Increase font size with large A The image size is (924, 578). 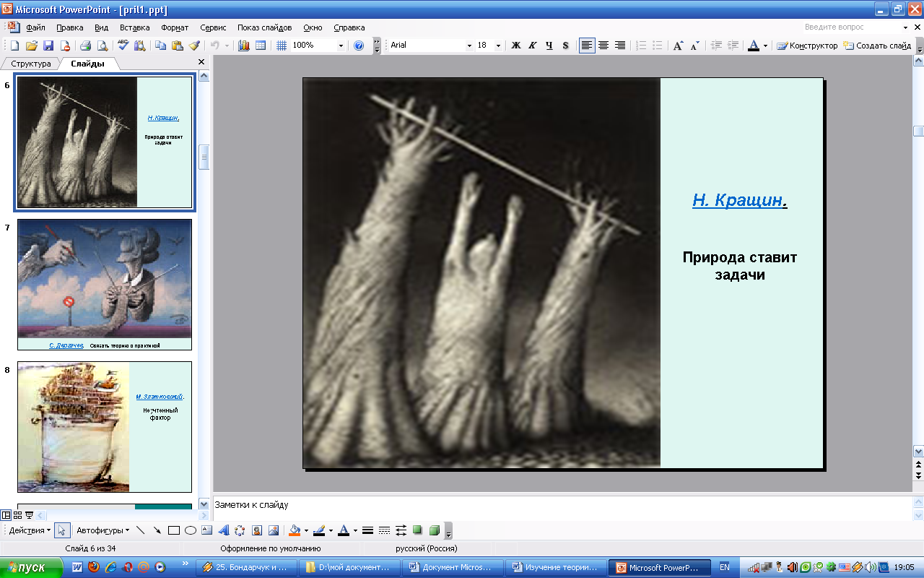tap(679, 46)
